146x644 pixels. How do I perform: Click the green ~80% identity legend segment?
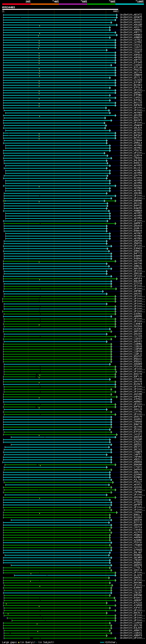pyautogui.click(x=101, y=4)
